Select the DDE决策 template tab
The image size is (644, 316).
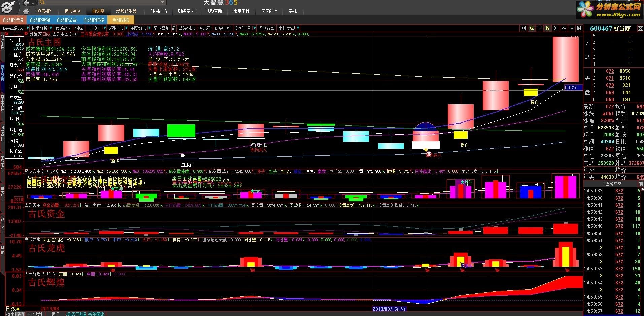[35, 314]
